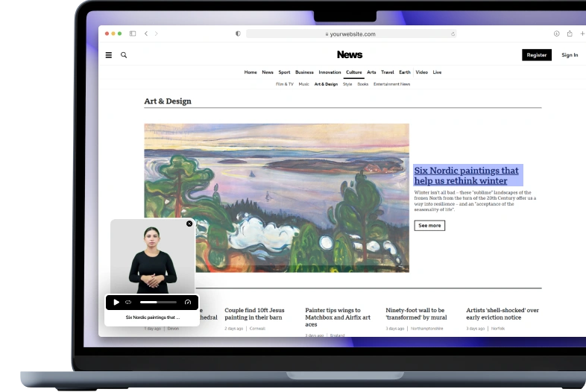Go to Film & TV subsection
The width and height of the screenshot is (586, 392).
(x=285, y=84)
